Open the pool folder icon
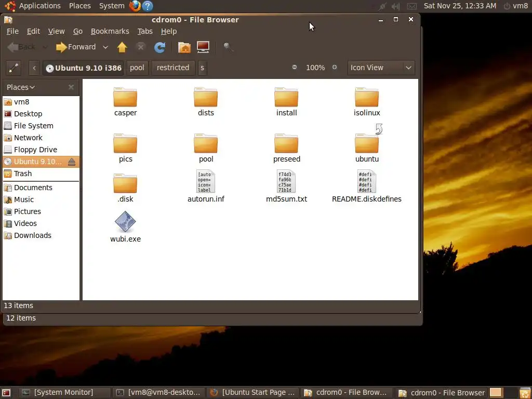 click(x=206, y=143)
